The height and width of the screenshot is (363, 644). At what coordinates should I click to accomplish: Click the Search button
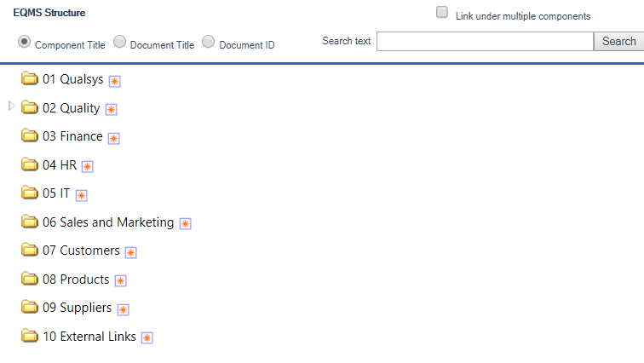[x=619, y=42]
